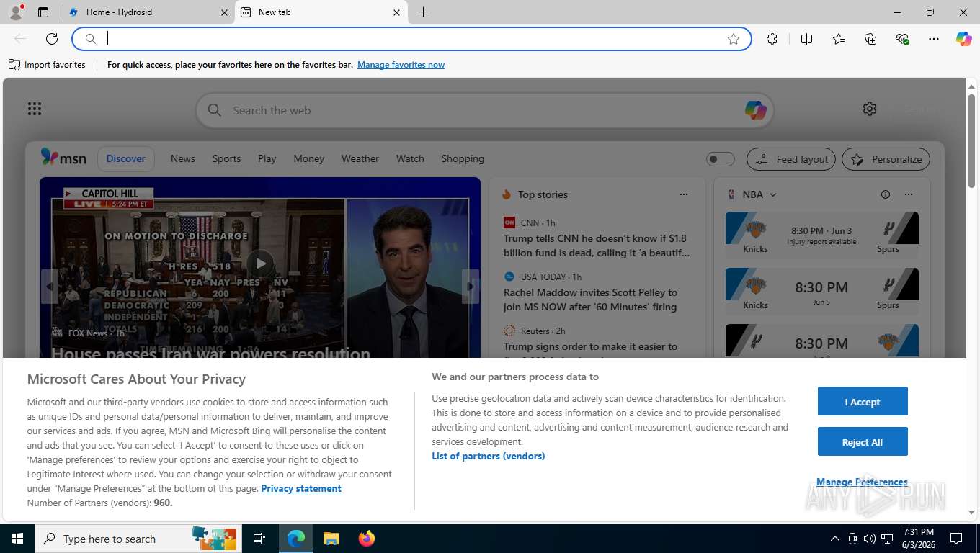Open Browser essentials heart icon
980x553 pixels.
click(902, 39)
